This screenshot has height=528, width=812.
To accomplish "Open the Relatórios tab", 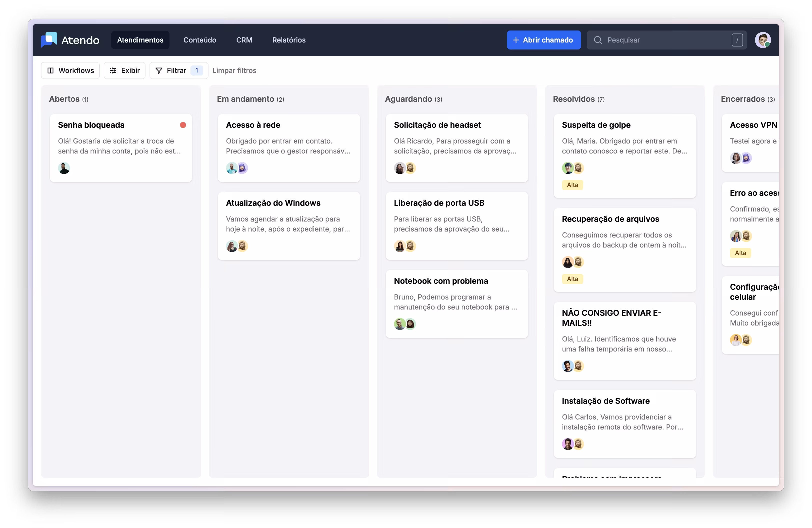I will tap(289, 40).
